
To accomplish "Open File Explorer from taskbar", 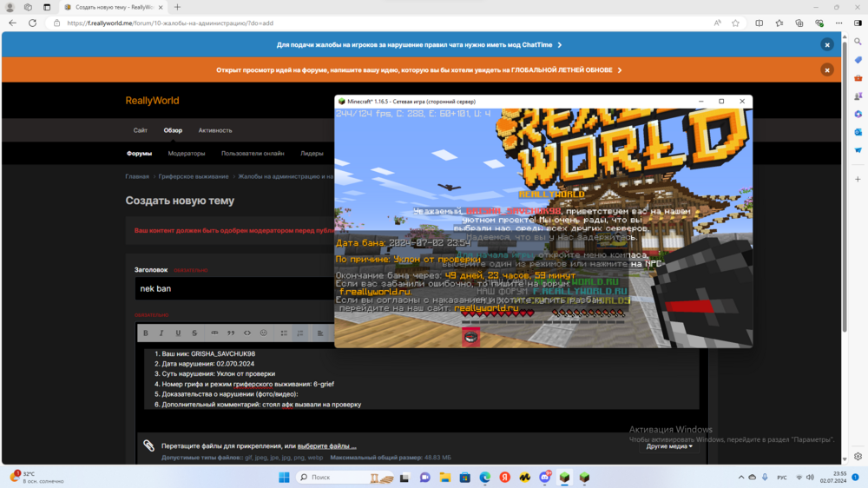I will pos(445,478).
